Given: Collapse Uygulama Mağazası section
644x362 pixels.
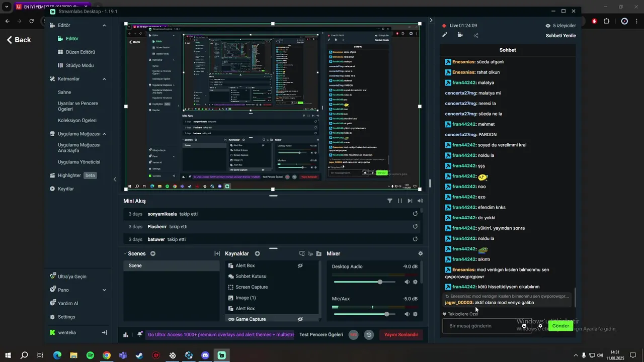Looking at the screenshot, I should [x=104, y=134].
